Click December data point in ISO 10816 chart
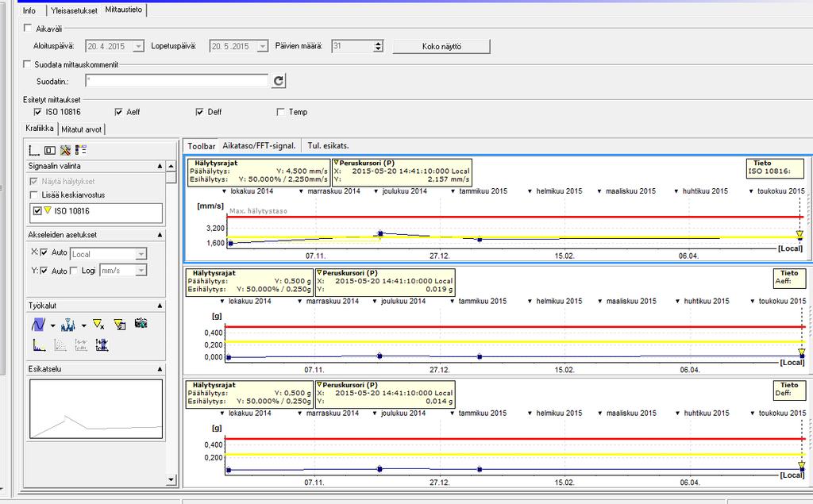 [x=380, y=233]
